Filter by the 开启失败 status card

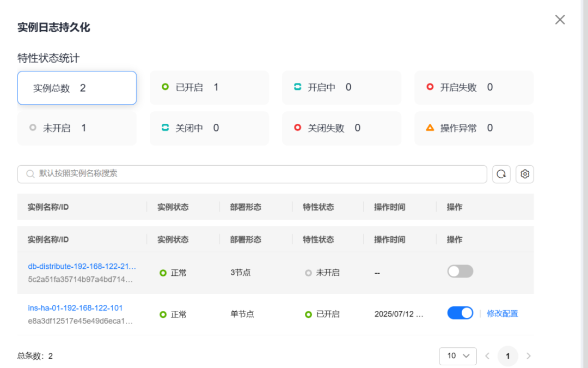(x=474, y=88)
